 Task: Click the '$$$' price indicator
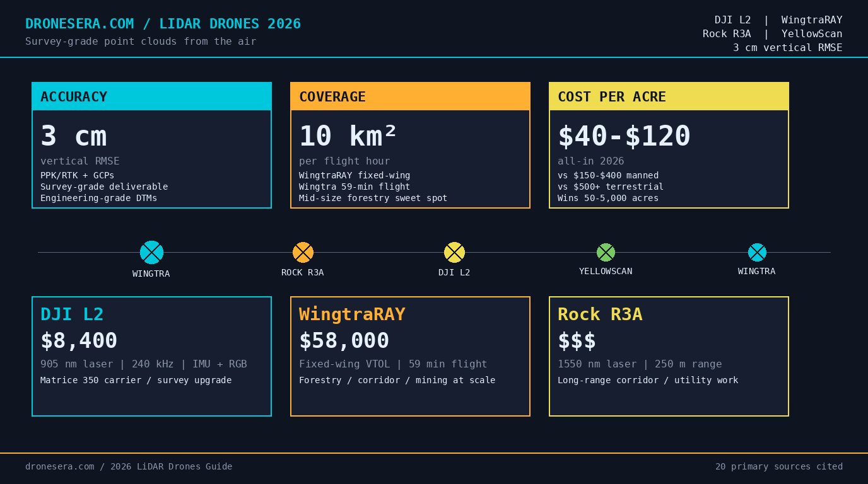[x=577, y=341]
